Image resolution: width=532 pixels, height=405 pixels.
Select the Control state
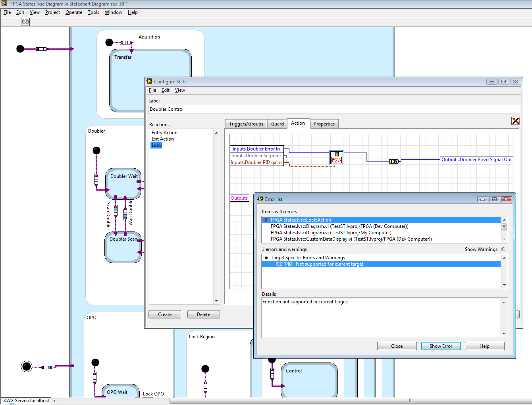pyautogui.click(x=309, y=380)
